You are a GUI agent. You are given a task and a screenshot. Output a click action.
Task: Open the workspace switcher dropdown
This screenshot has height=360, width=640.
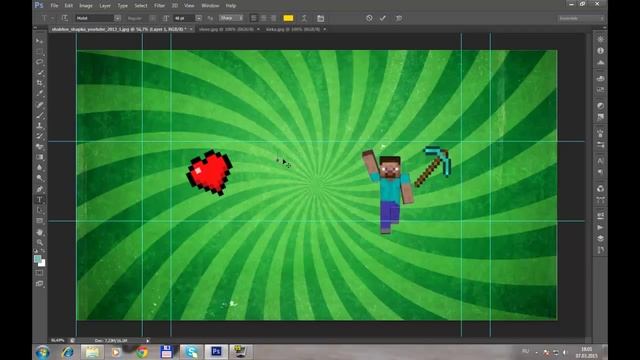click(x=580, y=18)
